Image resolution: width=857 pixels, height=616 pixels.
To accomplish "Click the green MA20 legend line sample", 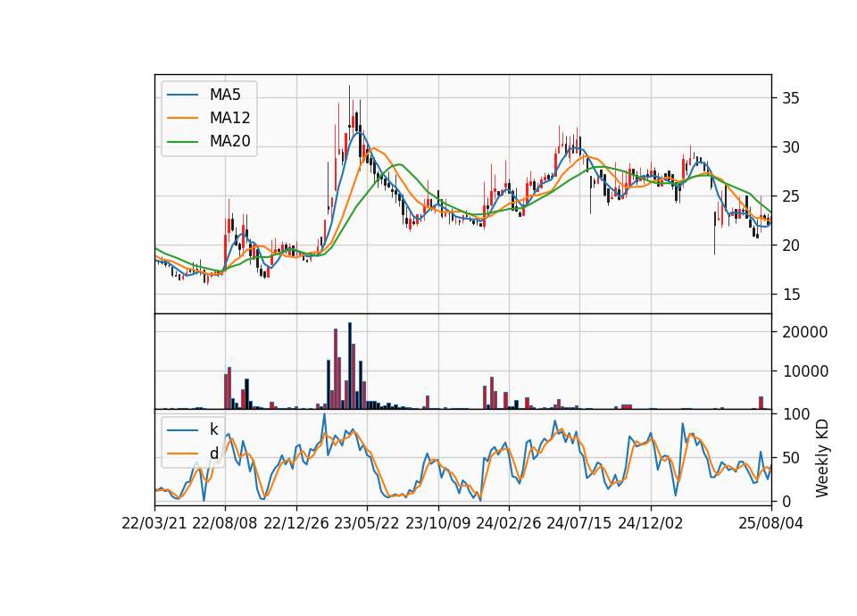I will [x=182, y=142].
